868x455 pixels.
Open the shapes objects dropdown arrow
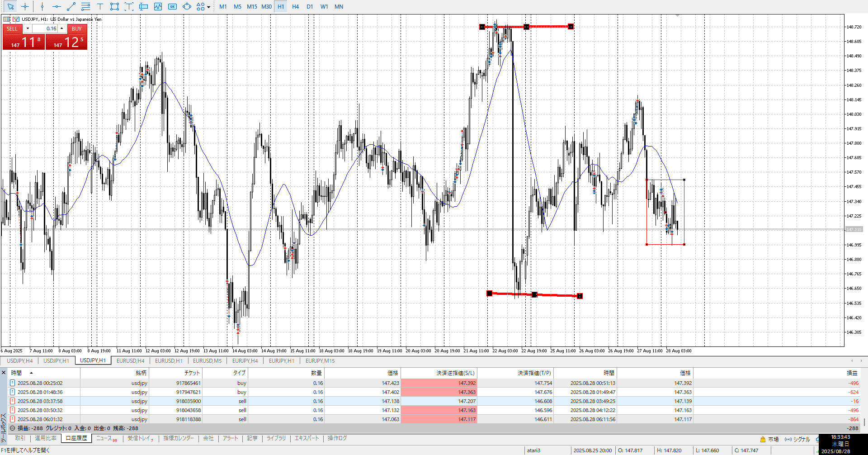pyautogui.click(x=208, y=7)
